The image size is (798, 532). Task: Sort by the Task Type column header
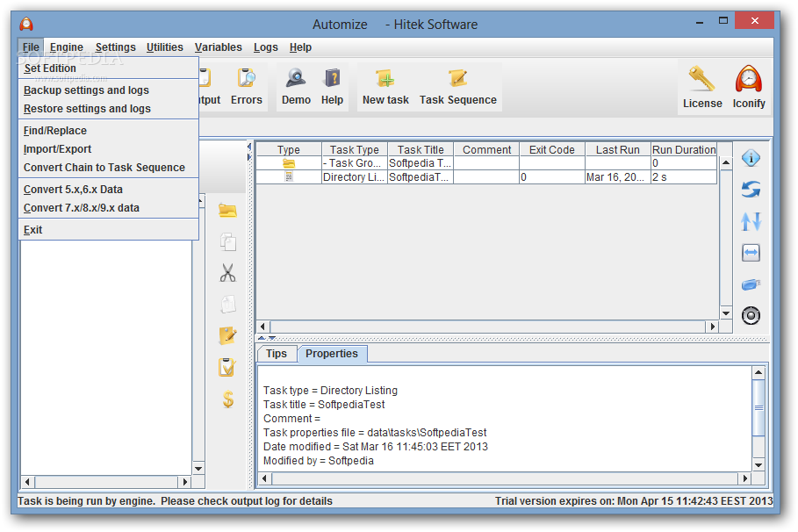[x=354, y=149]
